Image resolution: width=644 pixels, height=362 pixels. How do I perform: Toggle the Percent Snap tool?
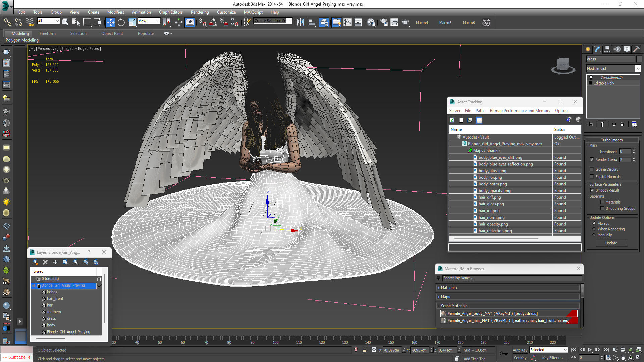pyautogui.click(x=224, y=23)
